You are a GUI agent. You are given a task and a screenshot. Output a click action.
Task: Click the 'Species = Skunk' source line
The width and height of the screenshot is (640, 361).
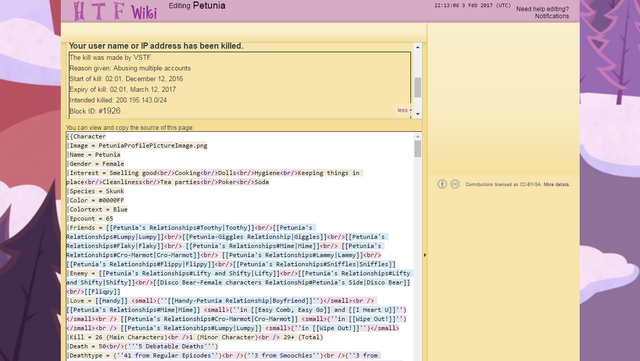[96, 191]
